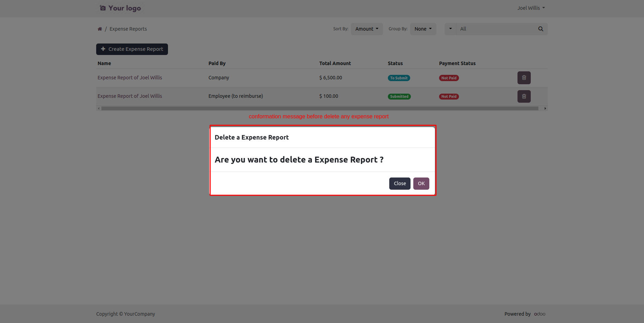This screenshot has width=644, height=323.
Task: Expand the Joel Willis user menu
Action: [x=531, y=8]
